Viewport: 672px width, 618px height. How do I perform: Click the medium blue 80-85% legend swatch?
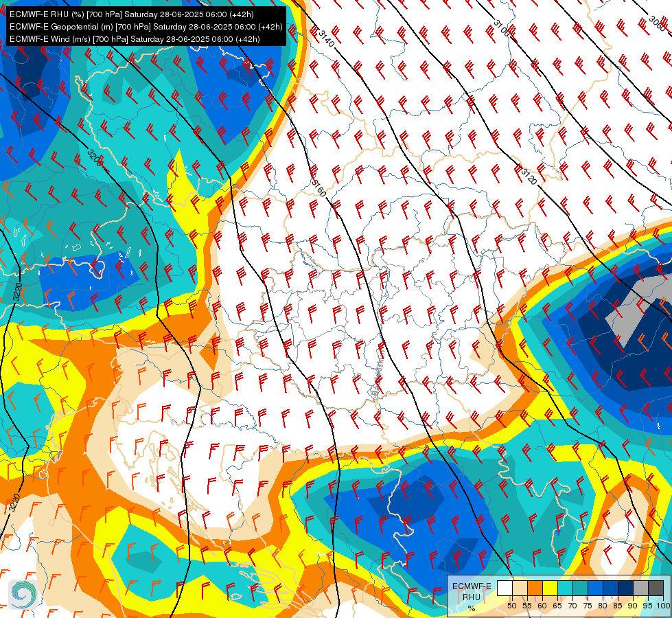coord(610,588)
